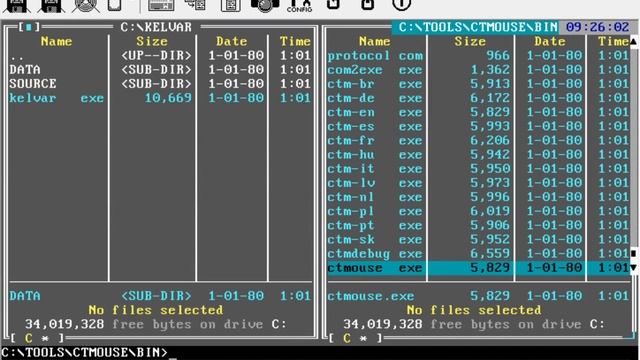Click the left panel Name header

point(56,41)
